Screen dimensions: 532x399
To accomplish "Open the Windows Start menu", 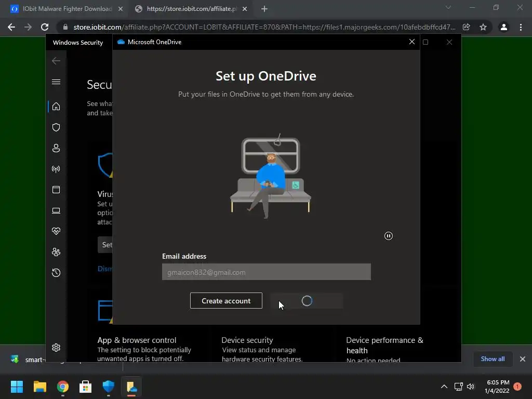I will pyautogui.click(x=17, y=387).
